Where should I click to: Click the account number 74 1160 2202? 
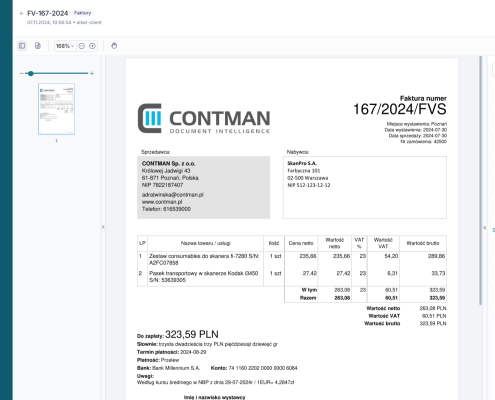point(263,368)
